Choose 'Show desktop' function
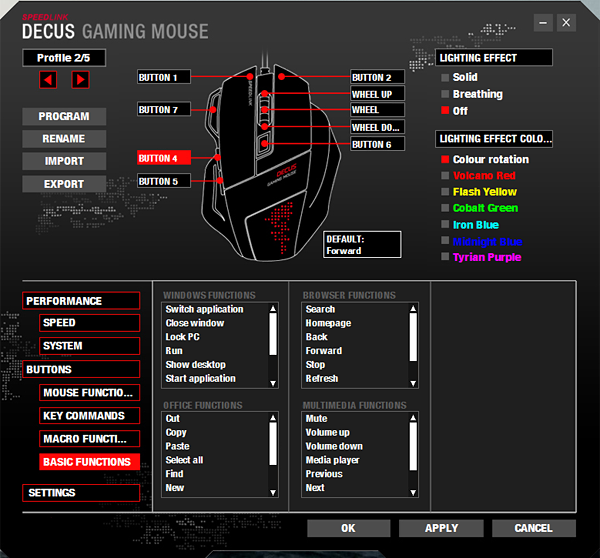The image size is (600, 558). 196,365
